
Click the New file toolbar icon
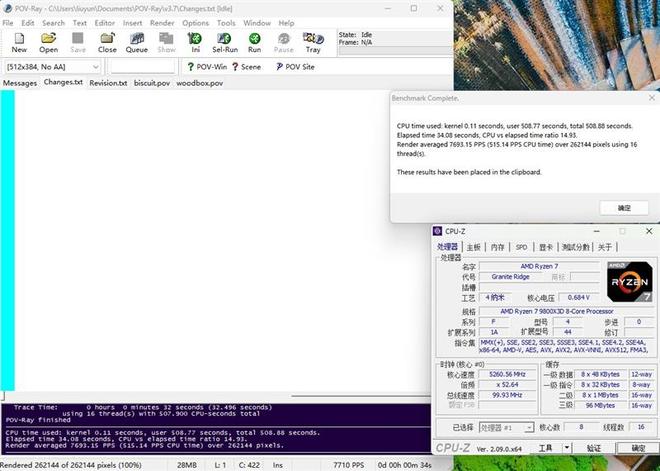click(x=19, y=41)
